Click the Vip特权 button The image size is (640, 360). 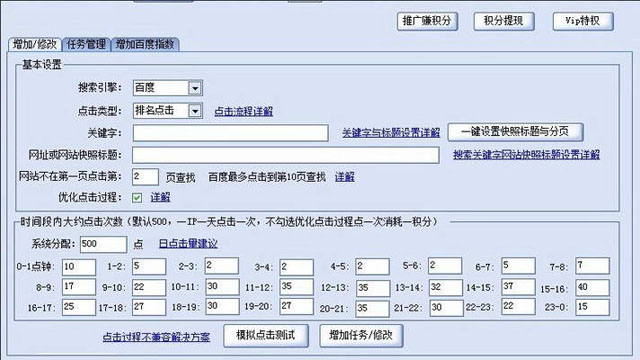click(583, 21)
